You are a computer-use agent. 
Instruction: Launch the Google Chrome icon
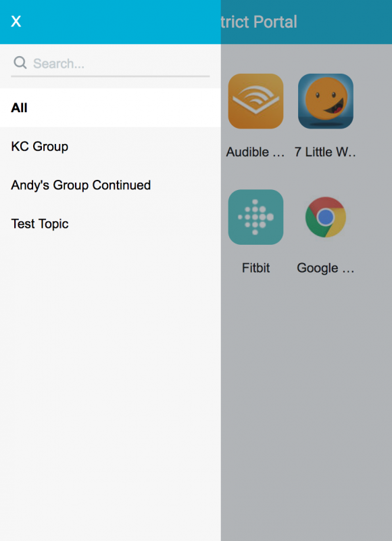(326, 217)
